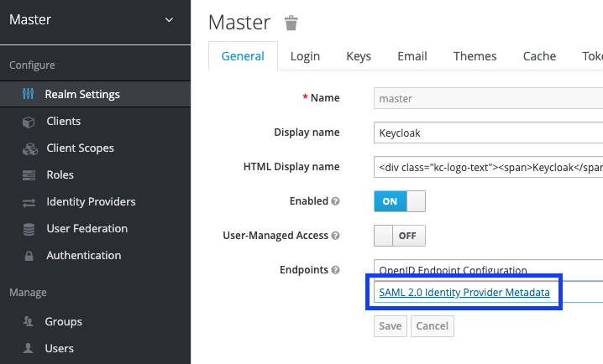
Task: Show help tooltip for Endpoints
Action: point(335,270)
